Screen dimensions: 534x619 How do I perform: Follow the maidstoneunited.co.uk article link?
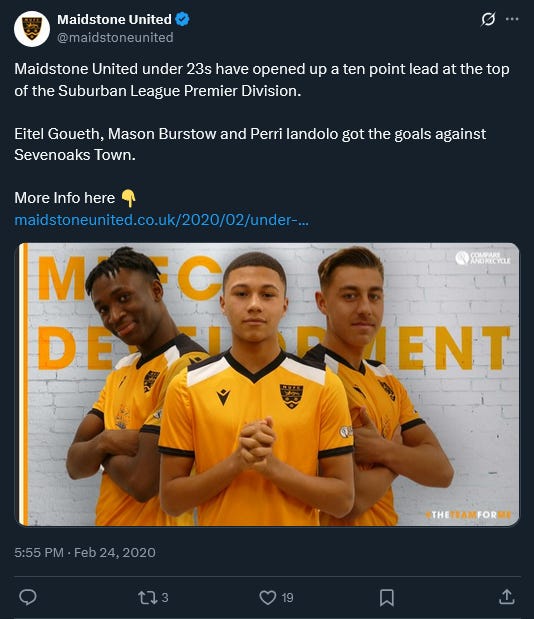coord(161,220)
